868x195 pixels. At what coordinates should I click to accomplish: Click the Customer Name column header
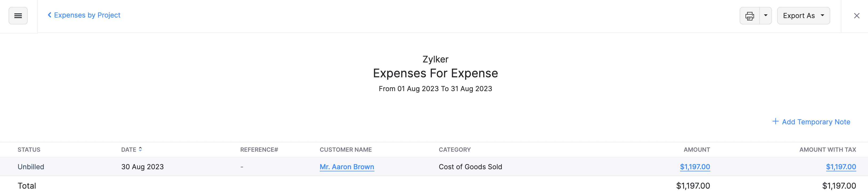point(346,149)
